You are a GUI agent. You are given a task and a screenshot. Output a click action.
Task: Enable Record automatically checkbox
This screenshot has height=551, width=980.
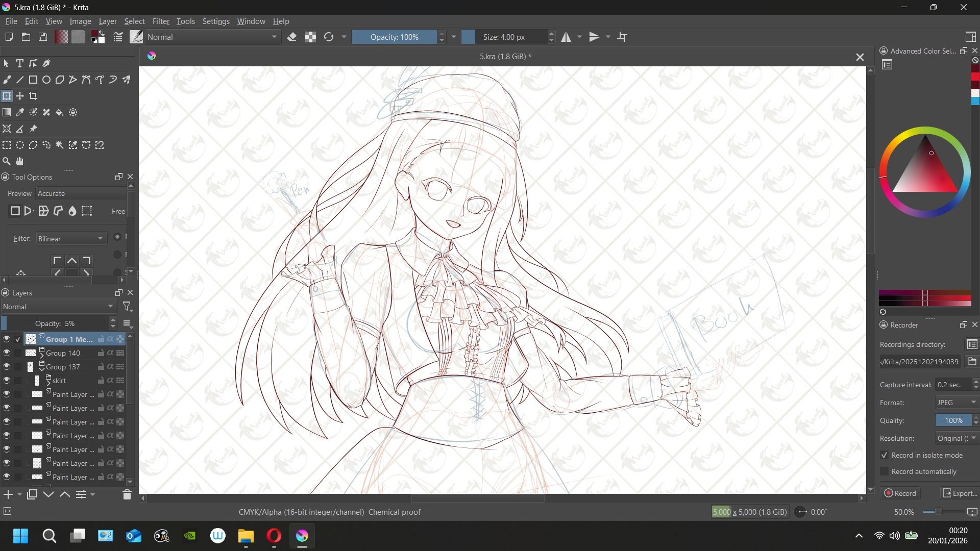coord(885,471)
